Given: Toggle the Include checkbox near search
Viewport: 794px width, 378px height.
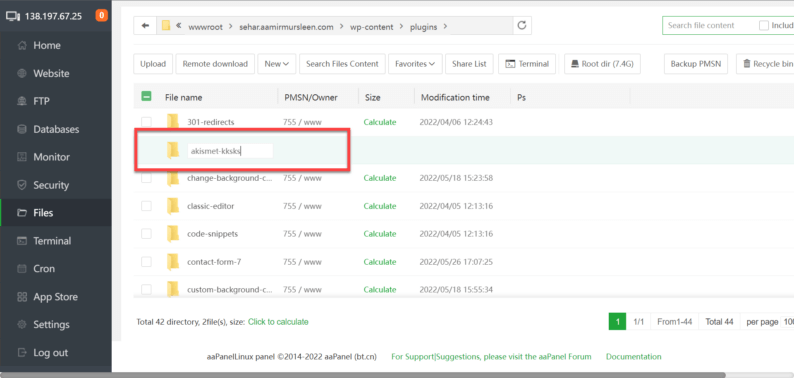Looking at the screenshot, I should (x=764, y=25).
